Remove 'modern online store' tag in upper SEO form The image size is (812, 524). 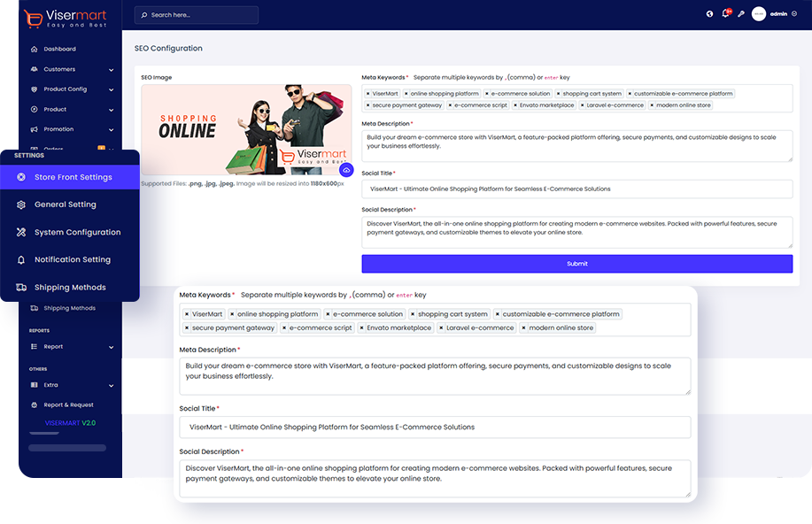point(652,105)
